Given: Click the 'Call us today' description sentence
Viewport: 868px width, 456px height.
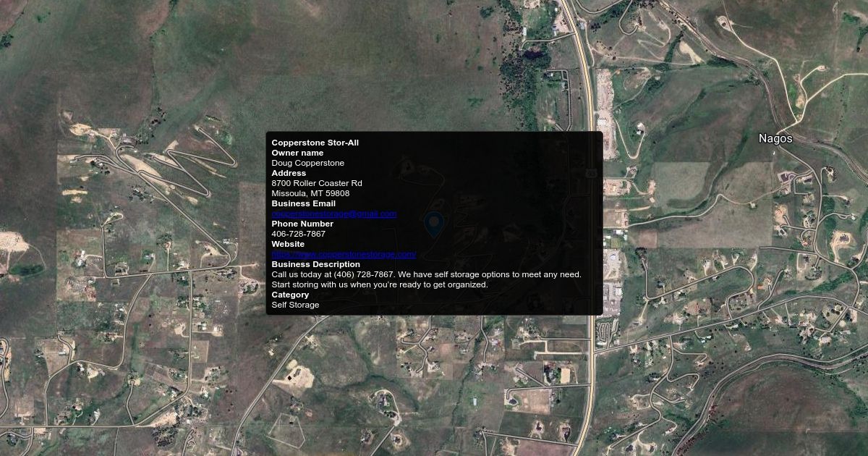Looking at the screenshot, I should (426, 274).
